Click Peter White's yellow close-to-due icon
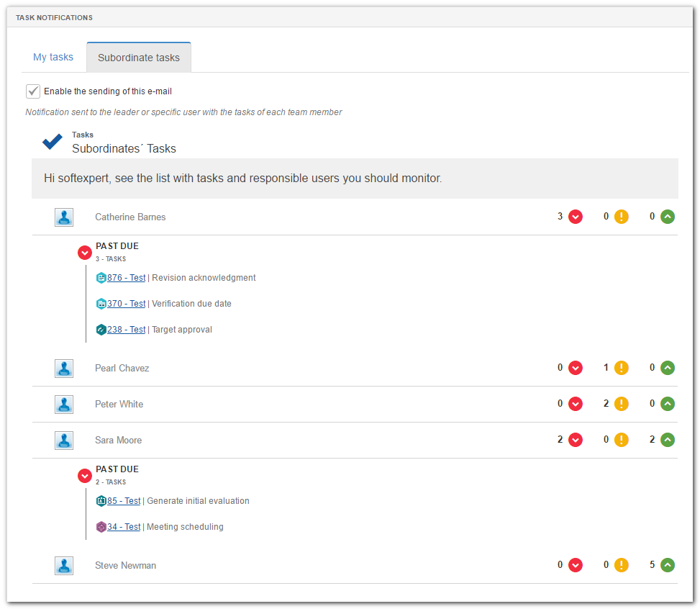The height and width of the screenshot is (609, 700). (x=621, y=404)
